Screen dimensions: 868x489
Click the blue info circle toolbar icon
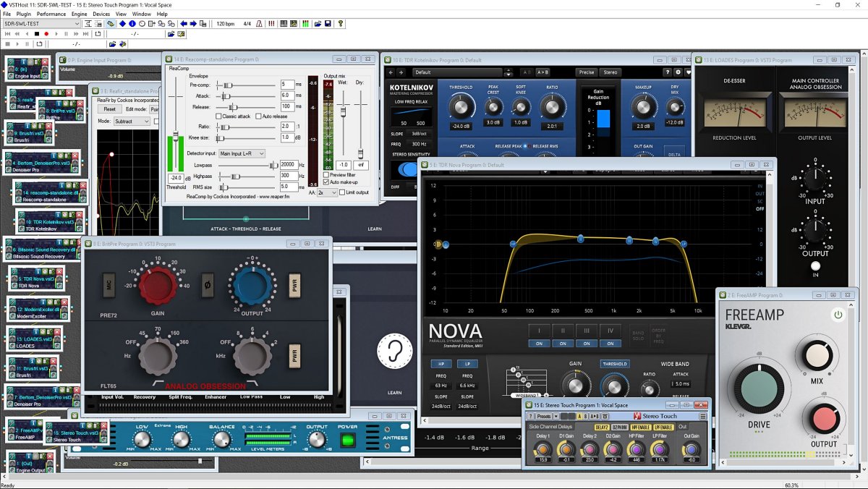[132, 24]
